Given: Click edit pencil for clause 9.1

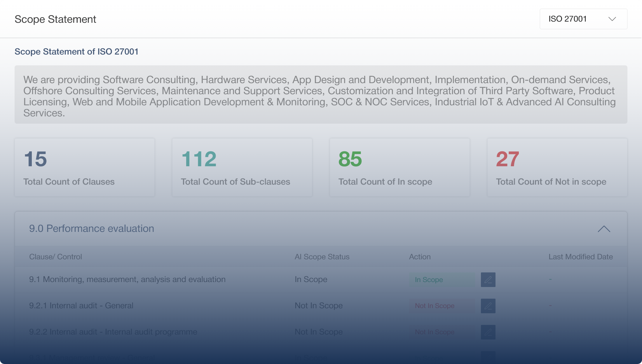Looking at the screenshot, I should tap(488, 280).
